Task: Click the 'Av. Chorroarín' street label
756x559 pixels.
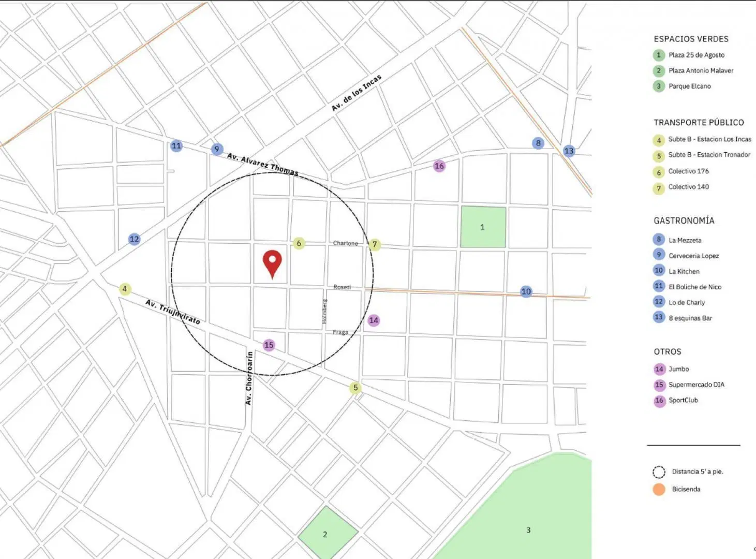Action: point(249,378)
